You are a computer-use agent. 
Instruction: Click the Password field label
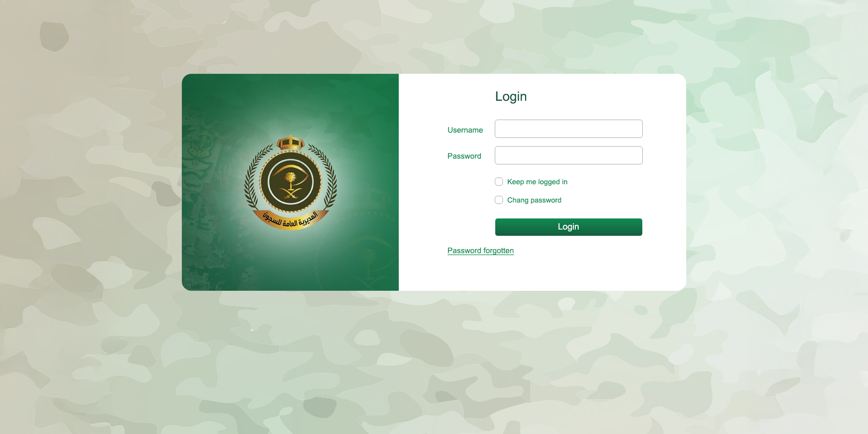point(464,156)
